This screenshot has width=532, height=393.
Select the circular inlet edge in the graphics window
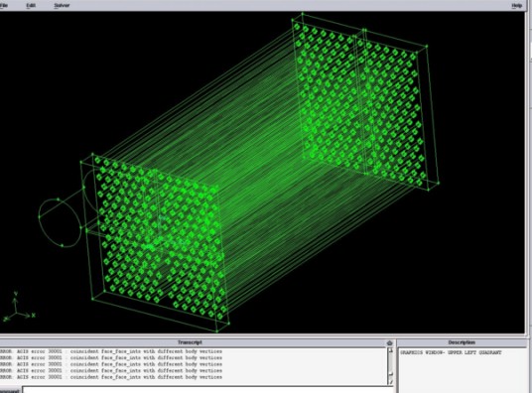point(61,223)
